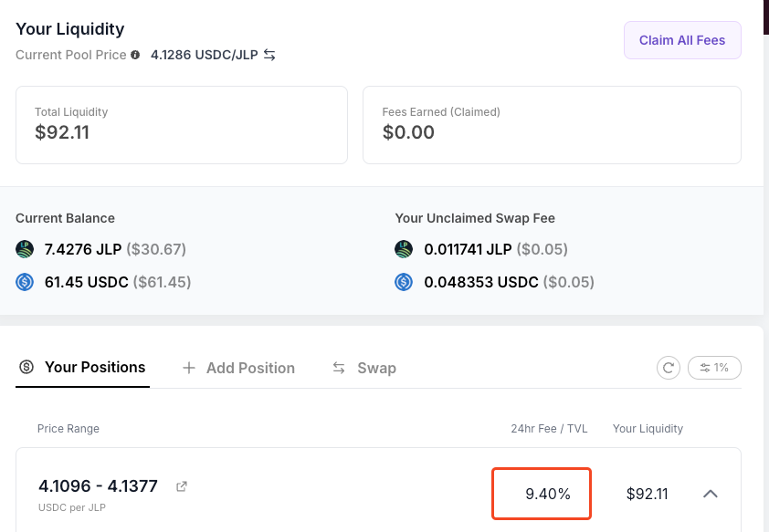Click the Price Range column header
The height and width of the screenshot is (532, 769).
(x=68, y=429)
